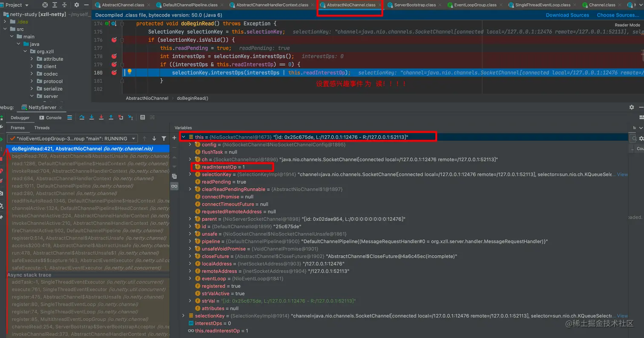Select frame beginRead:769 in stack
644x338 pixels.
pyautogui.click(x=88, y=156)
